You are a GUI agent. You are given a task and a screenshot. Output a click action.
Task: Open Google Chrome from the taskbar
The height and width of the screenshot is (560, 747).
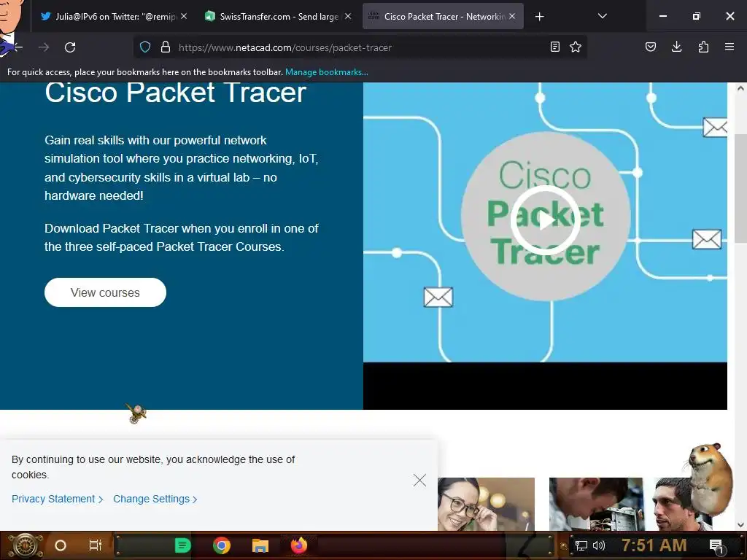coord(222,545)
